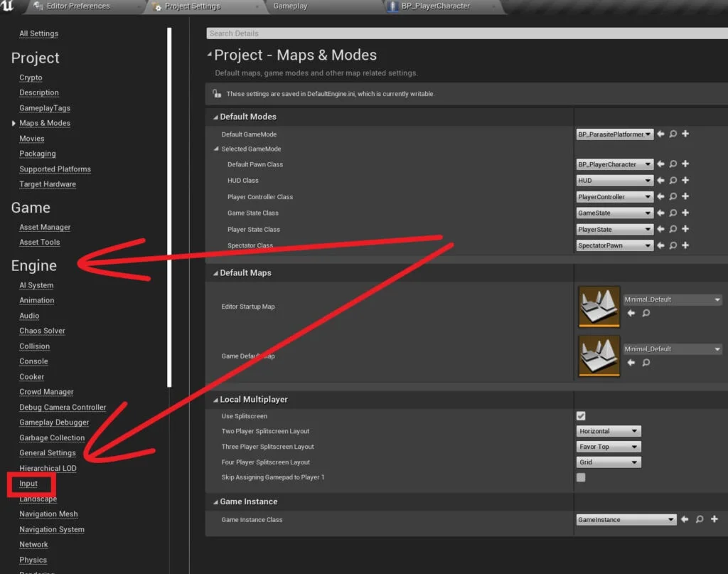Open Four Player Splitscreen Grid dropdown
This screenshot has height=574, width=728.
[x=609, y=462]
